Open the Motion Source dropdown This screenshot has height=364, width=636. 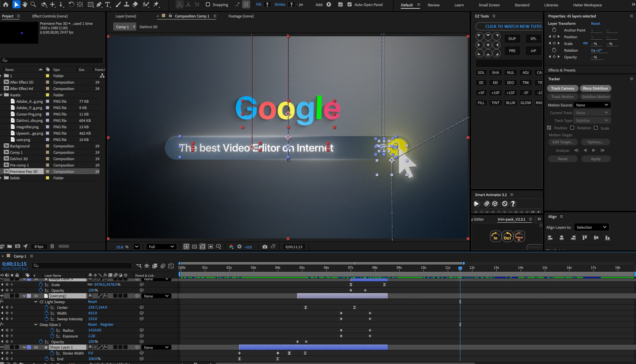592,105
